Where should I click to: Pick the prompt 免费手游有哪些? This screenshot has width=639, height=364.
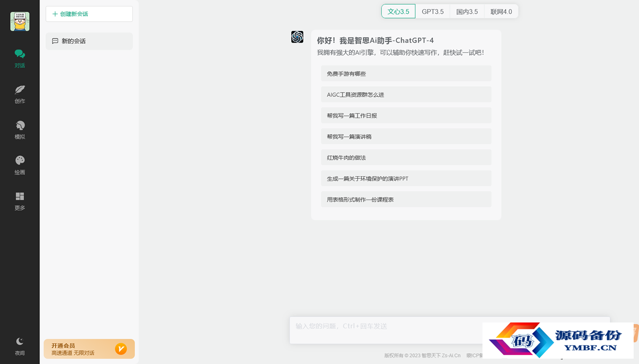(406, 73)
